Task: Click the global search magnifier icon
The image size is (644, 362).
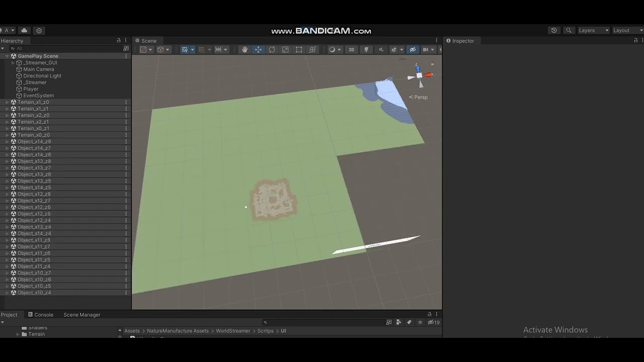Action: pyautogui.click(x=569, y=30)
